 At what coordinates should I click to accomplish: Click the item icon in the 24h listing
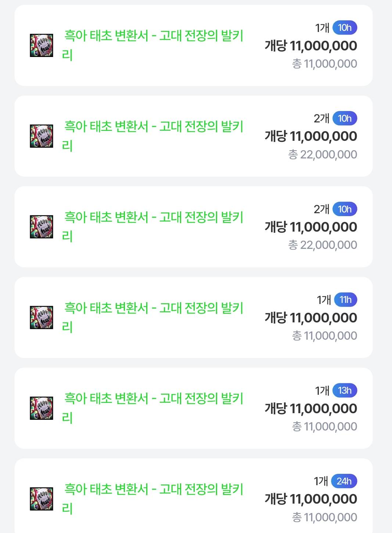click(42, 499)
